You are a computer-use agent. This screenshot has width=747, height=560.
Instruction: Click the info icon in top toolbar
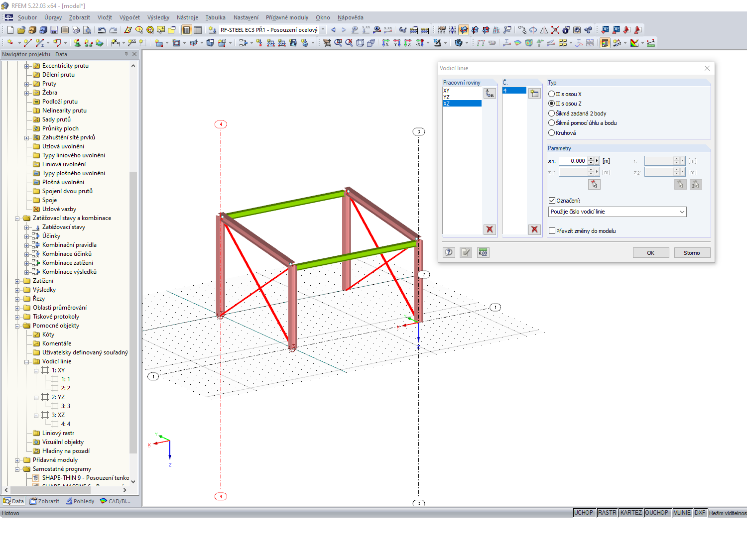pyautogui.click(x=566, y=30)
